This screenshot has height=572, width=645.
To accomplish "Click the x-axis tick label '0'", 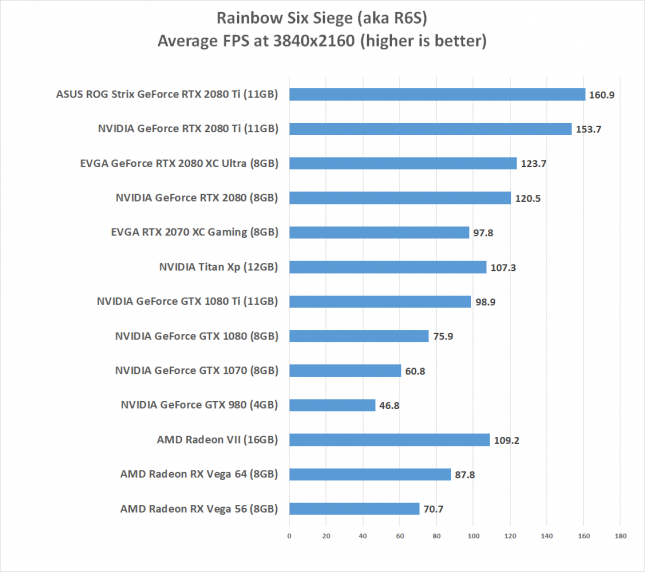I will coord(289,536).
